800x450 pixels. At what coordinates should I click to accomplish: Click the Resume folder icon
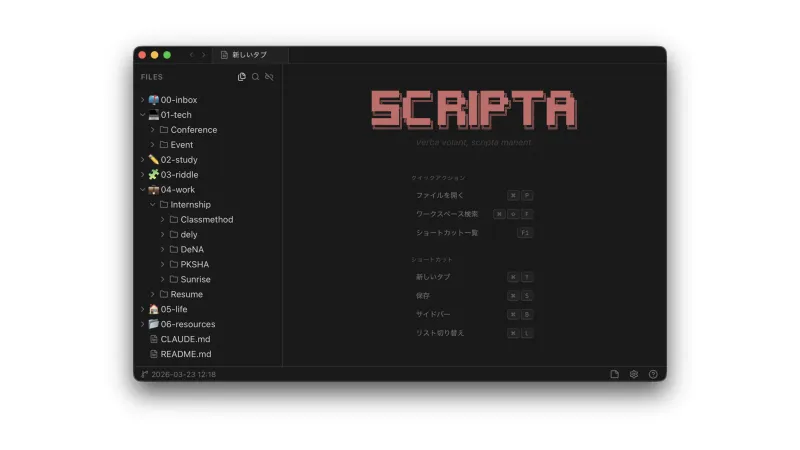[164, 294]
